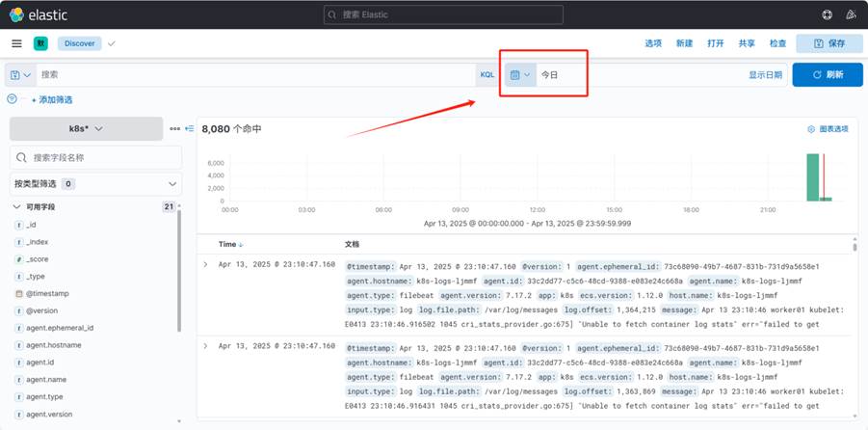Click the _id field type icon
Screen dimensions: 868x430
(19, 225)
